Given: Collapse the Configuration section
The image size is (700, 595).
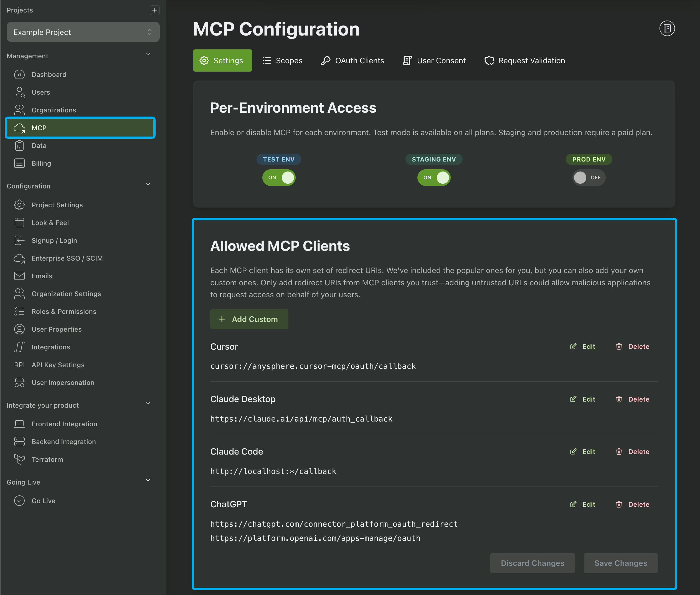Looking at the screenshot, I should pos(148,184).
